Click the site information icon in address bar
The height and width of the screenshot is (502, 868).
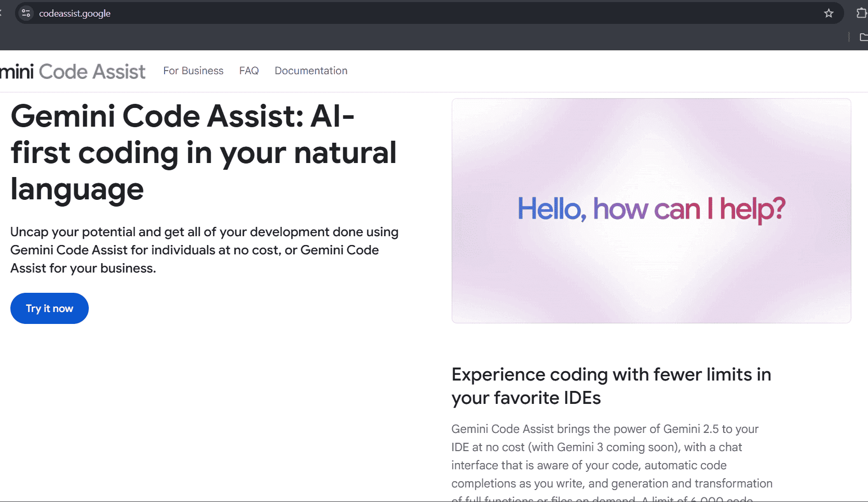tap(26, 13)
